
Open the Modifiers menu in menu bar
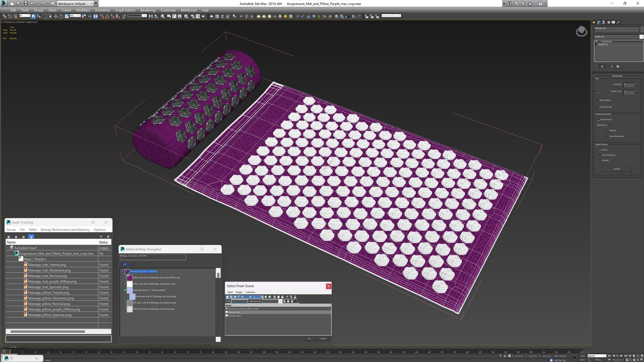point(84,10)
